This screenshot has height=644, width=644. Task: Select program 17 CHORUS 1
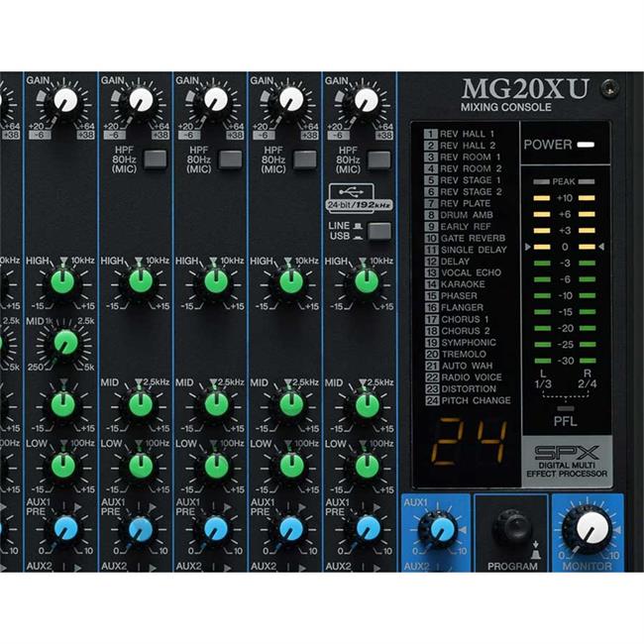pos(457,319)
